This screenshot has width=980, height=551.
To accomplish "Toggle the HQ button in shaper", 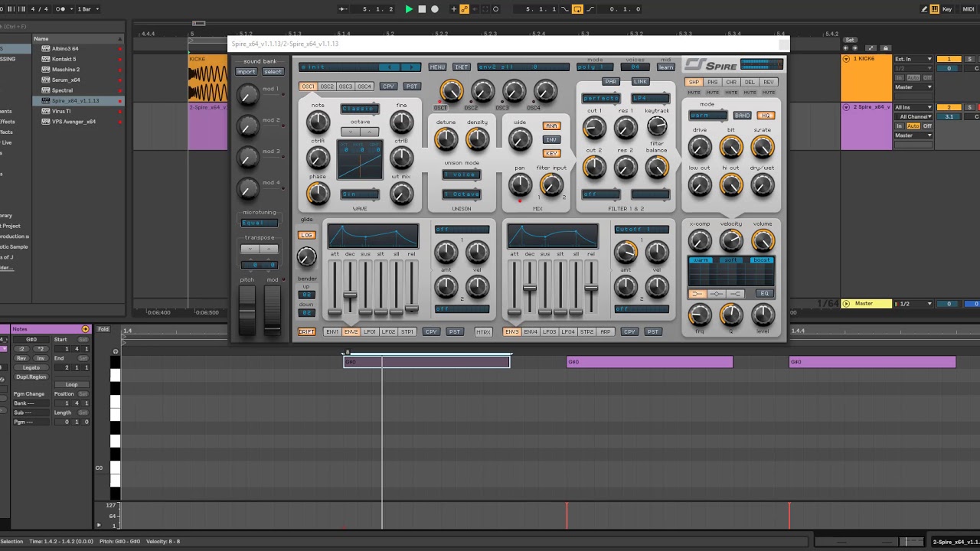I will pyautogui.click(x=765, y=116).
